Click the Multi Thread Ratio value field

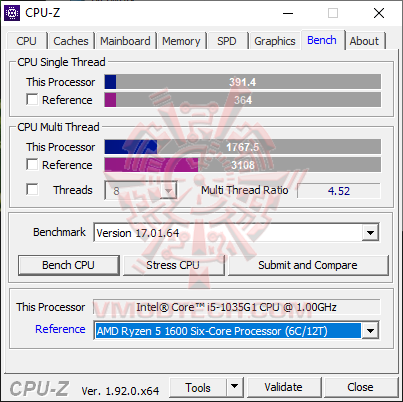click(339, 191)
